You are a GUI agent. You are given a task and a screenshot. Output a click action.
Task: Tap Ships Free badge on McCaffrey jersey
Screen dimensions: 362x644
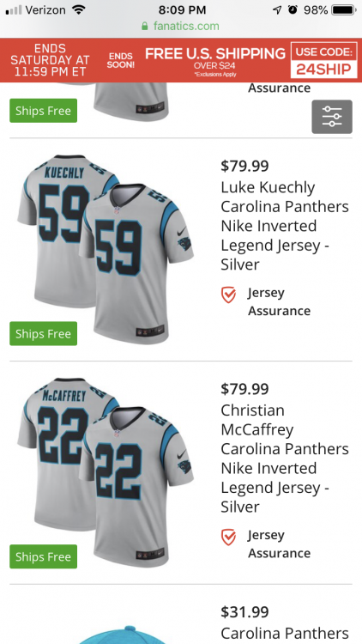click(x=44, y=556)
